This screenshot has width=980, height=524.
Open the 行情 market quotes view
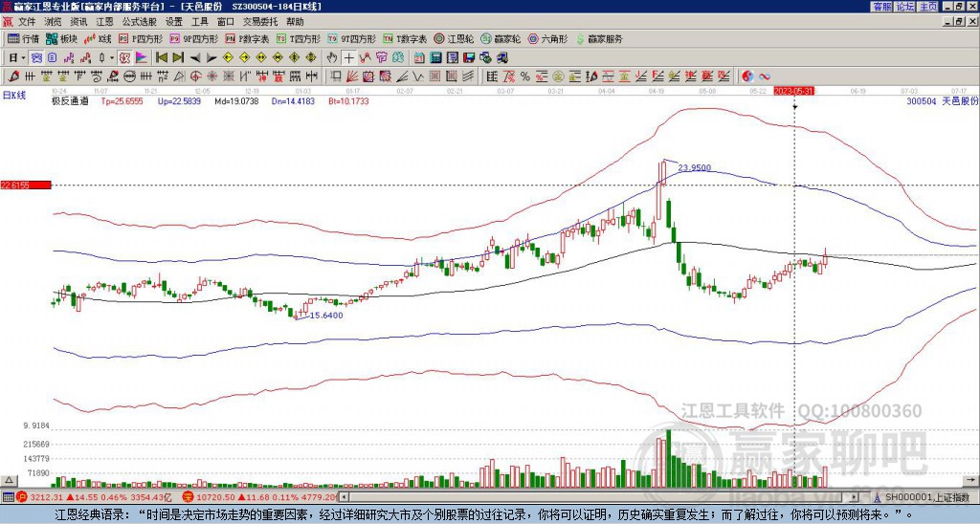(23, 38)
